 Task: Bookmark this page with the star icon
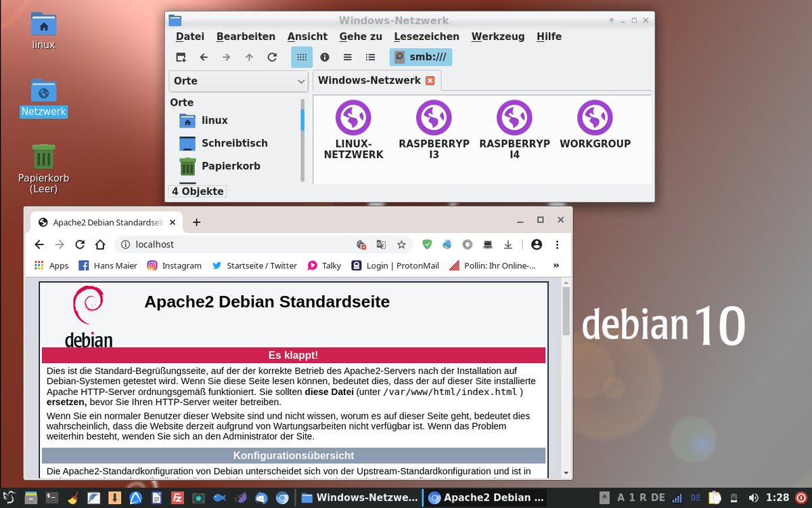pyautogui.click(x=401, y=245)
